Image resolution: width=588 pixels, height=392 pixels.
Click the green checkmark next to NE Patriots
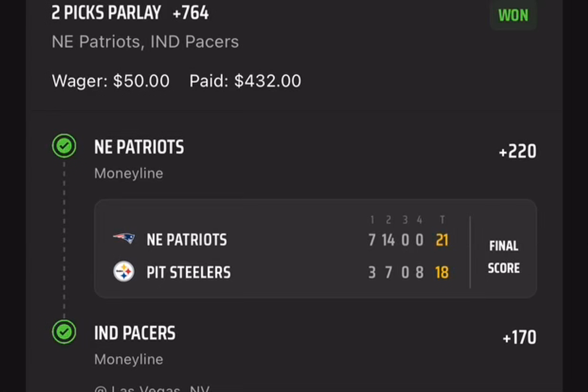64,145
